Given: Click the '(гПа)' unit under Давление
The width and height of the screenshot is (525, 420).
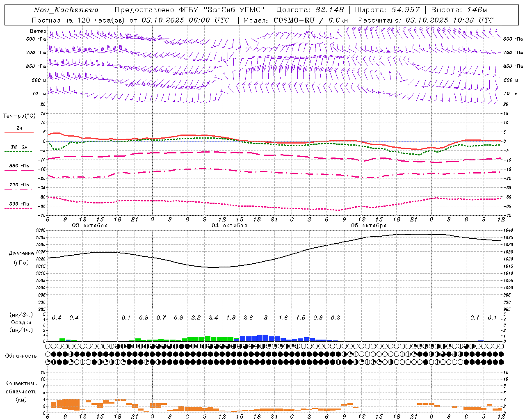Looking at the screenshot, I should coord(21,263).
